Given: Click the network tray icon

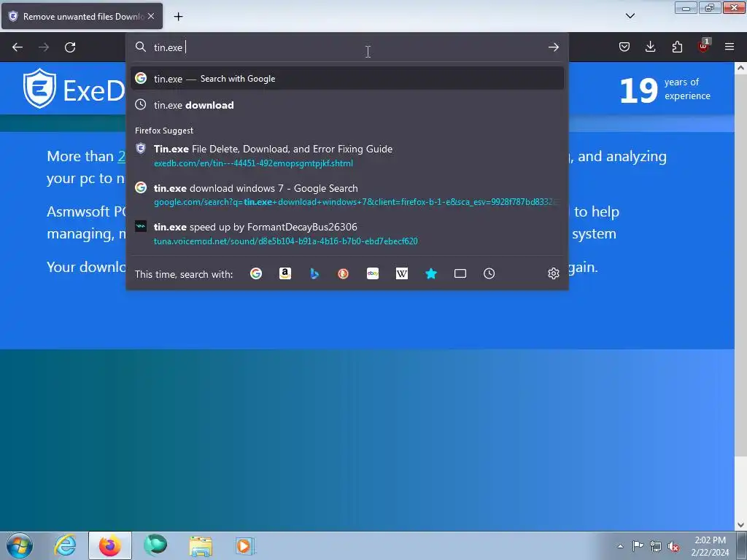Looking at the screenshot, I should point(656,546).
